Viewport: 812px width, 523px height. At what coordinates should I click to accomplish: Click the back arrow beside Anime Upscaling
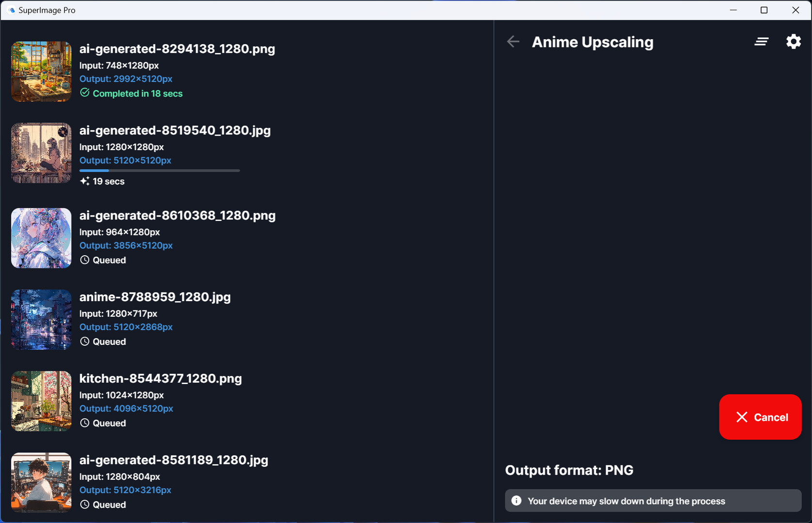[513, 42]
